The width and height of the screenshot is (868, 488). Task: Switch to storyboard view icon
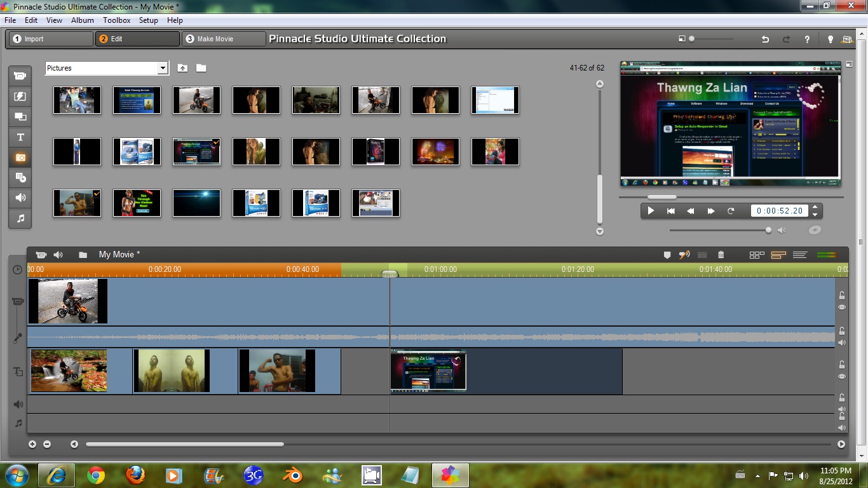[x=756, y=254]
